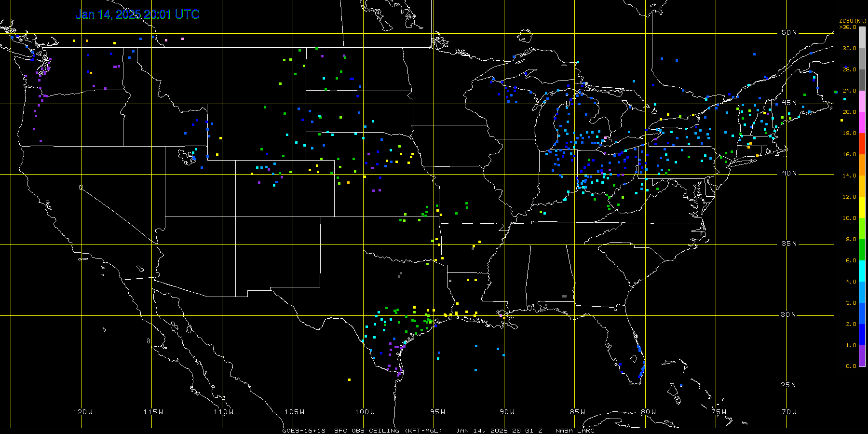The height and width of the screenshot is (434, 868).
Task: Click the 'GOES-16+18' caption text
Action: click(304, 431)
